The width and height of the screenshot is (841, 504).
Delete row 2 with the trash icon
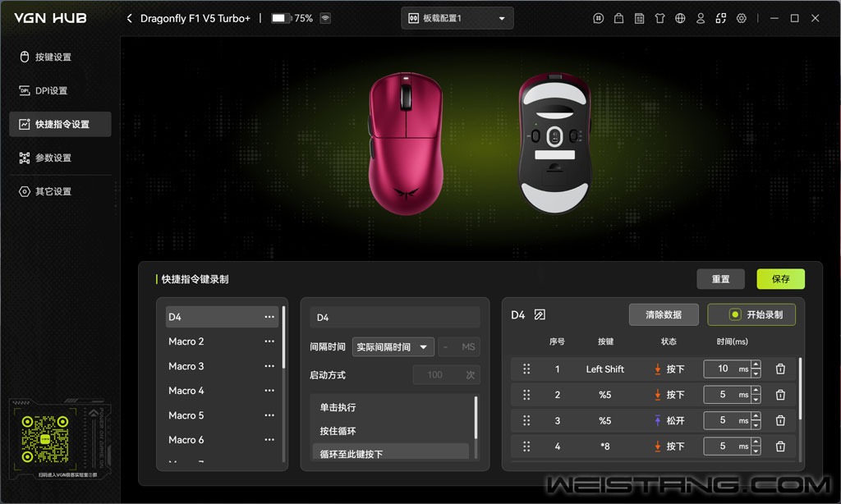pos(780,395)
